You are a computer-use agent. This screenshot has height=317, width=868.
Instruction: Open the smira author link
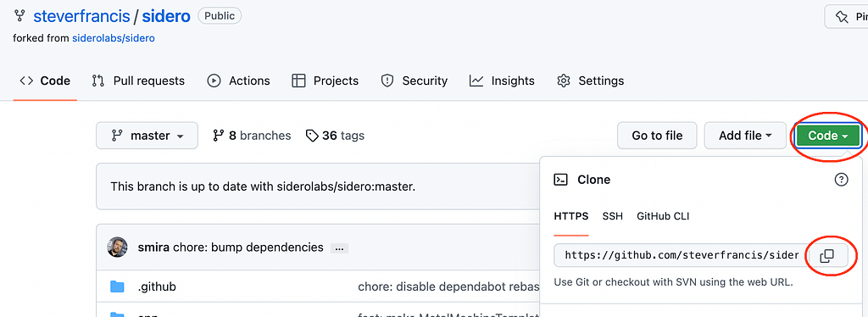point(154,247)
